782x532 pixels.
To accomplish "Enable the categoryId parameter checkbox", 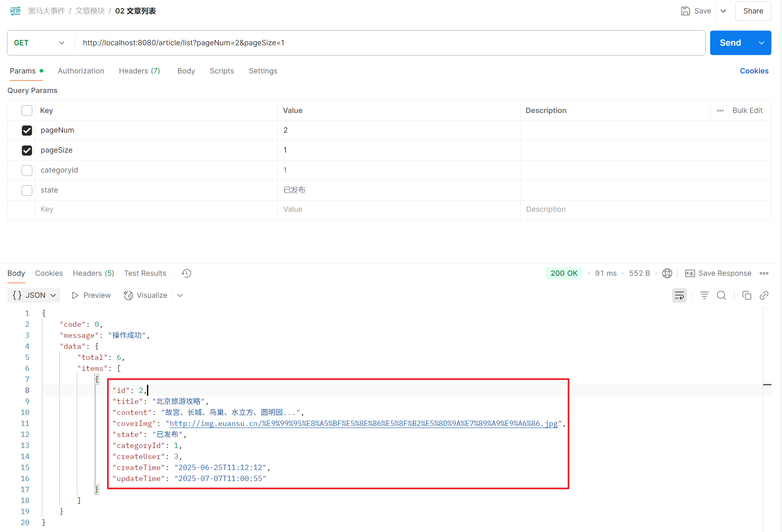I will tap(27, 171).
